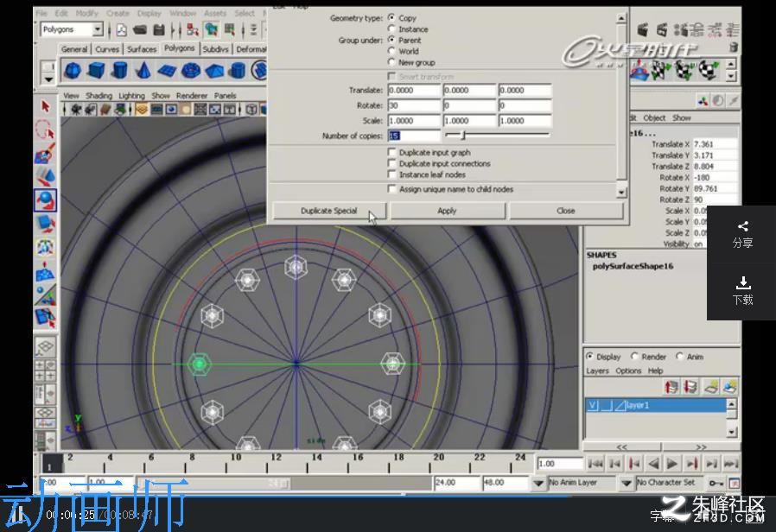Play the animation forward
Screen dimensions: 776x532
point(672,464)
